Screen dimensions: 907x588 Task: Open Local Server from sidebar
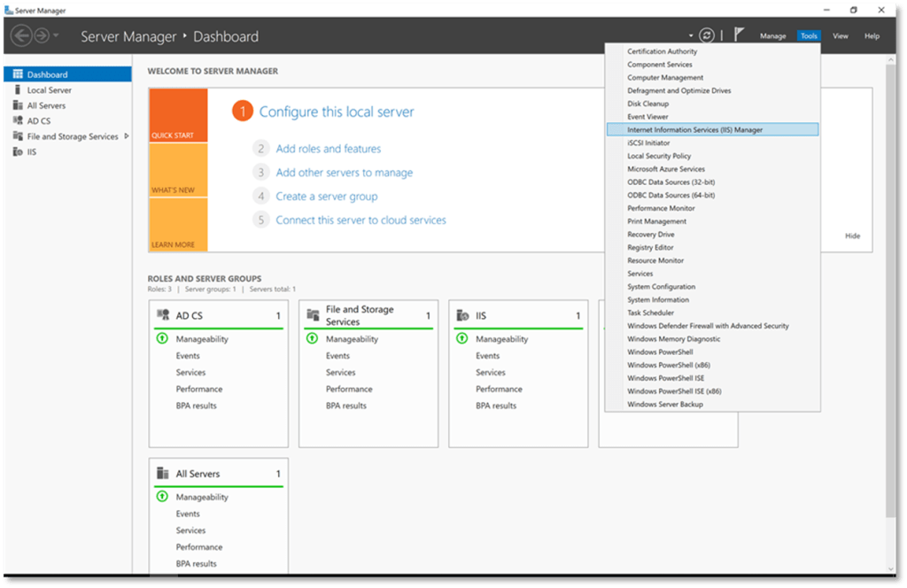[x=49, y=90]
